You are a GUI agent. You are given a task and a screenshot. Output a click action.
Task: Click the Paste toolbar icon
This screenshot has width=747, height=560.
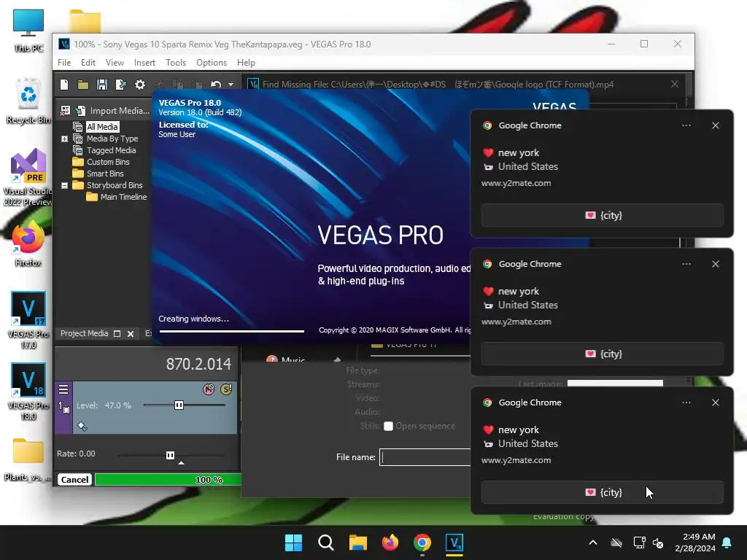click(197, 85)
